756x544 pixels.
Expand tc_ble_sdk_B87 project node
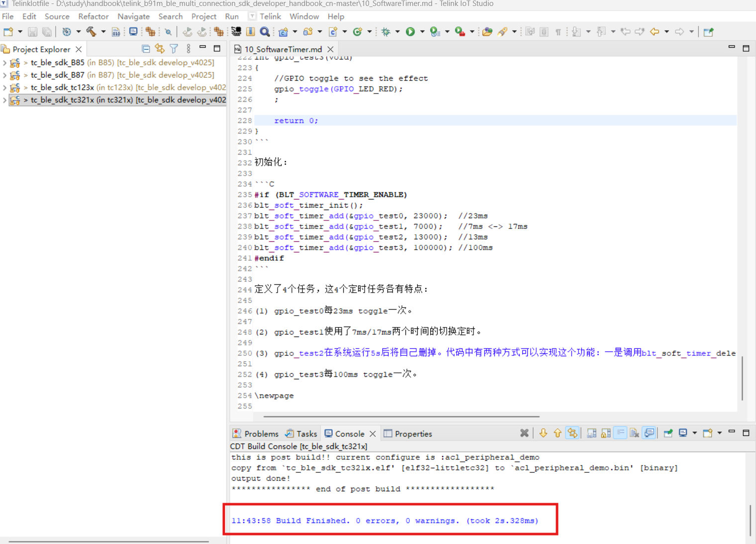click(5, 75)
